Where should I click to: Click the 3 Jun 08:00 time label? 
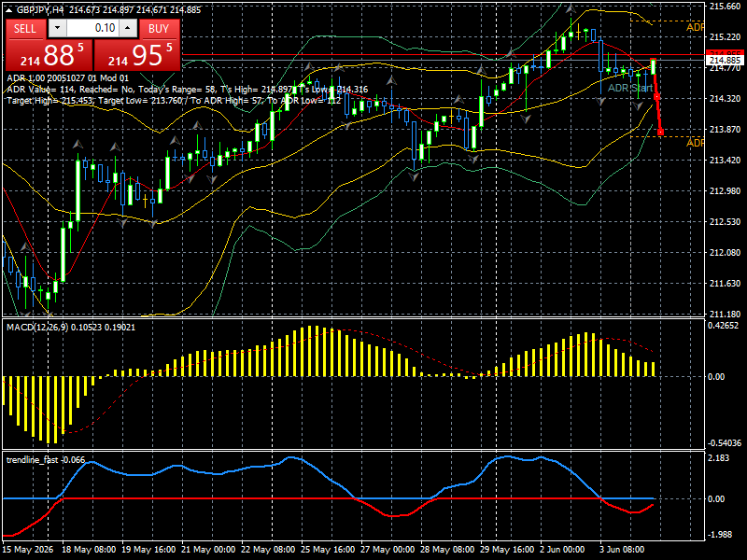pos(622,549)
